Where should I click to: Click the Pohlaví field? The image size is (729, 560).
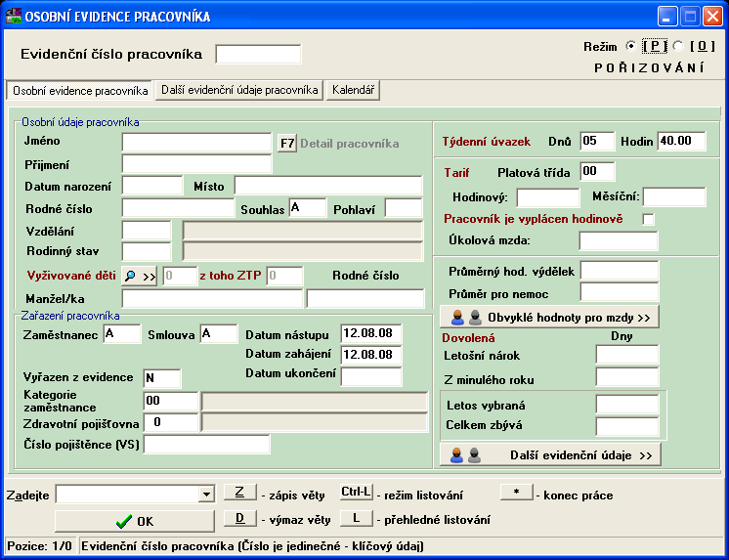click(404, 208)
